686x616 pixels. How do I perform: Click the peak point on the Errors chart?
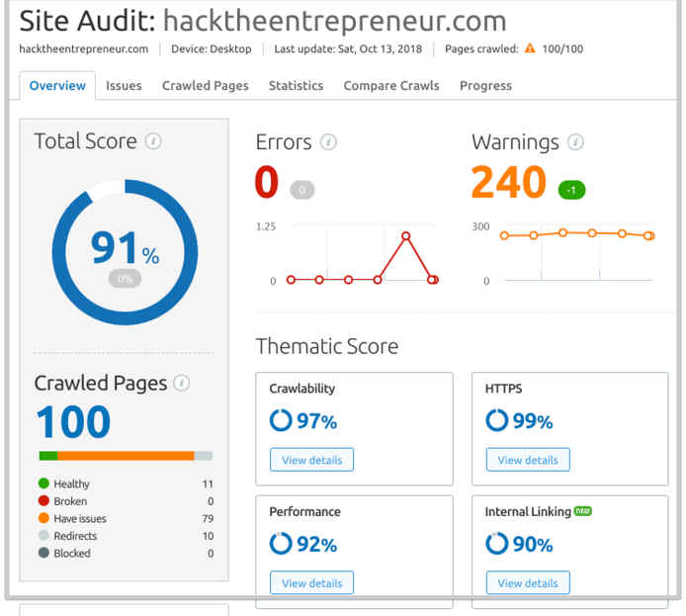406,236
